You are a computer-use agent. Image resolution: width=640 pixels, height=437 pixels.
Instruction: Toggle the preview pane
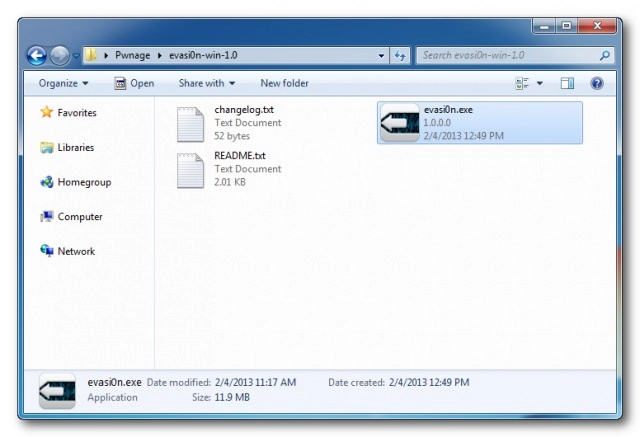tap(567, 83)
